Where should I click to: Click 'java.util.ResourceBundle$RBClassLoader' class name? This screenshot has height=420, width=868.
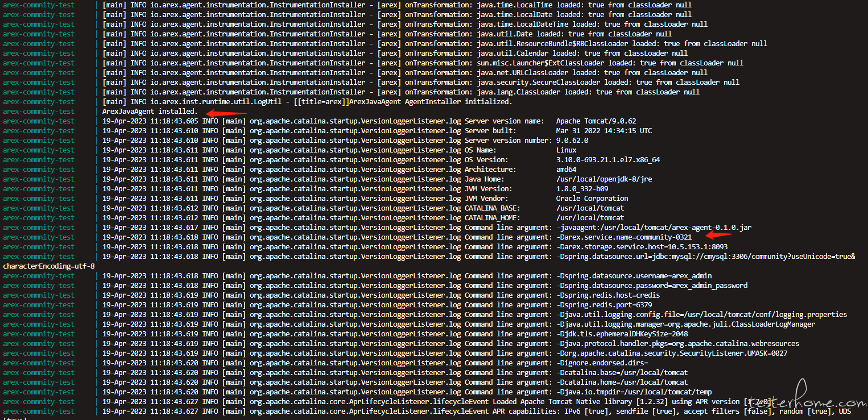tap(553, 43)
